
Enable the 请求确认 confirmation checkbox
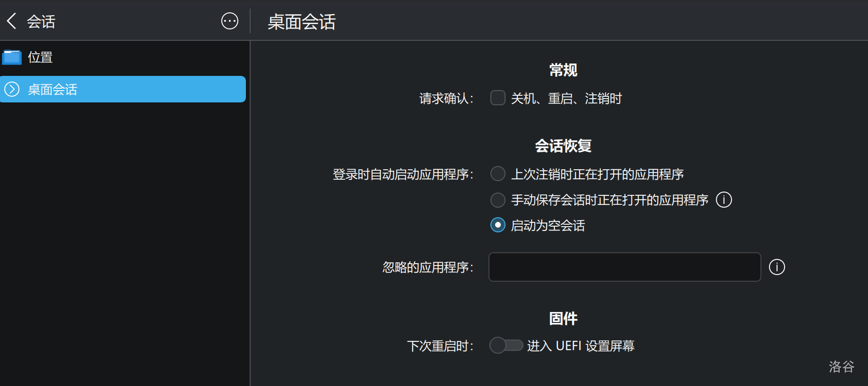tap(497, 98)
